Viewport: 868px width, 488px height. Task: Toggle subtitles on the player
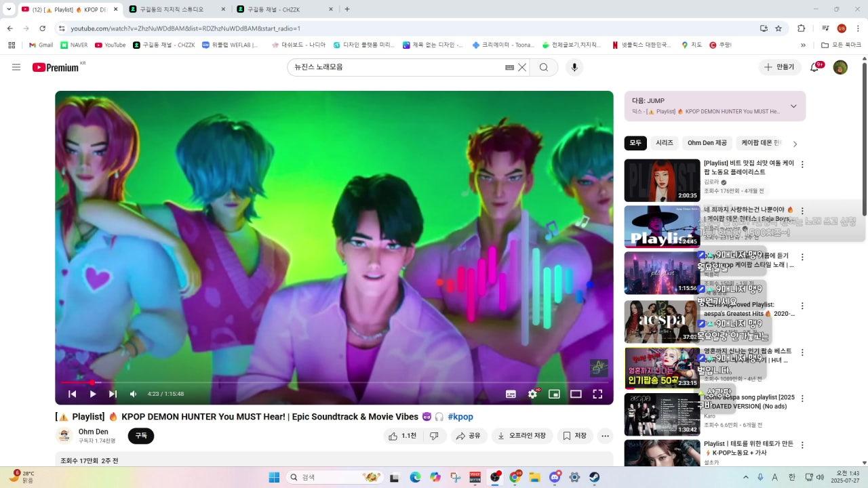coord(511,394)
